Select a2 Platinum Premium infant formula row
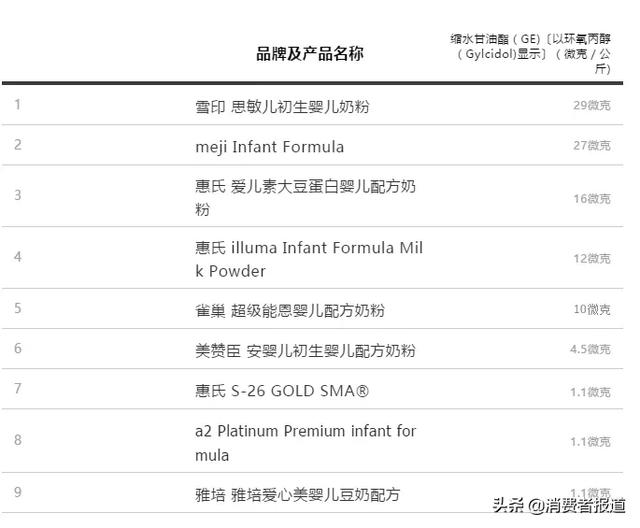 click(x=312, y=441)
